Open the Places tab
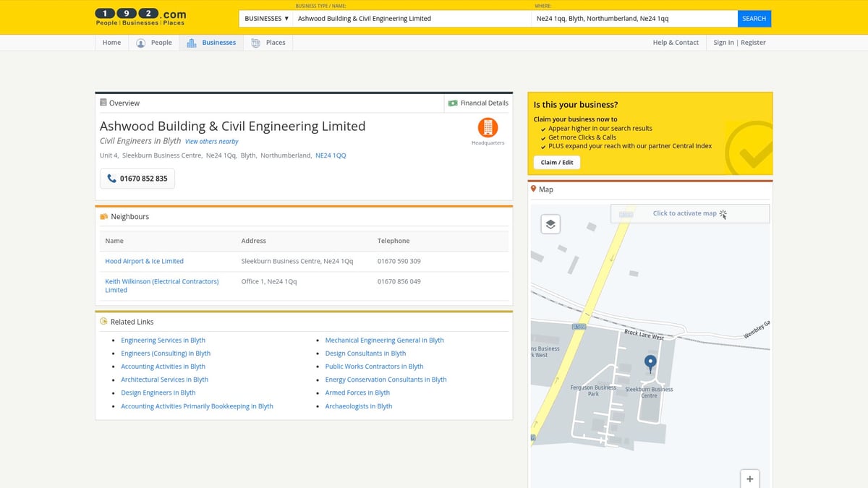Image resolution: width=868 pixels, height=488 pixels. coord(268,43)
